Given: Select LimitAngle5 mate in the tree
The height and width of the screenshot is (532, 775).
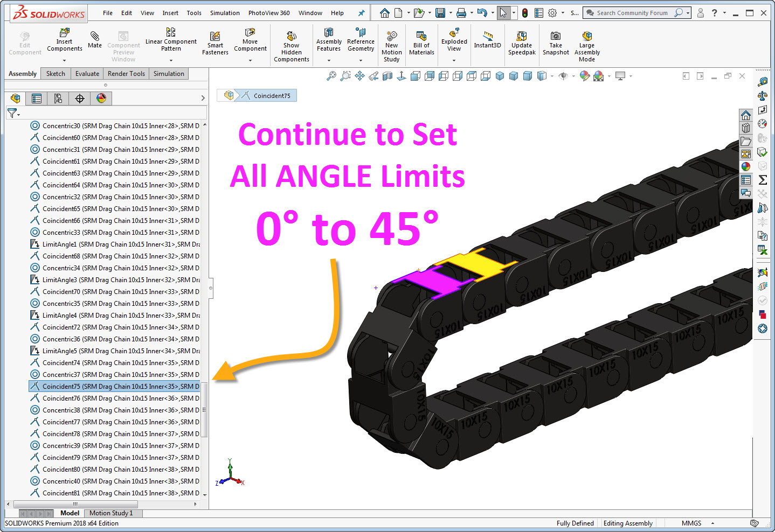Looking at the screenshot, I should click(x=115, y=351).
